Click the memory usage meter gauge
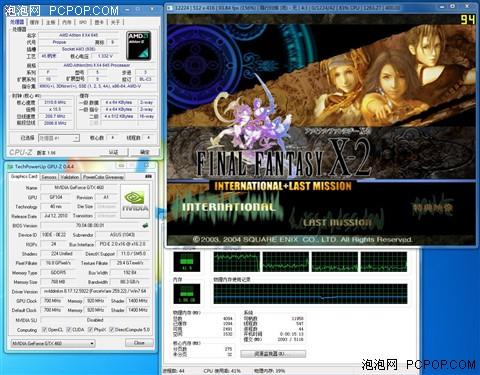 (x=187, y=293)
